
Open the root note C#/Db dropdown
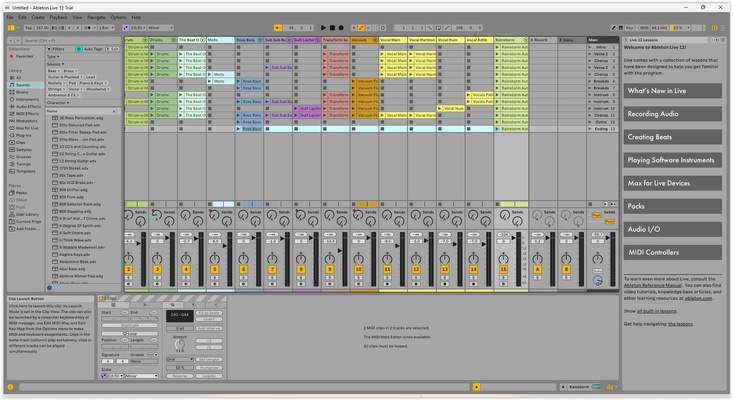click(x=138, y=28)
